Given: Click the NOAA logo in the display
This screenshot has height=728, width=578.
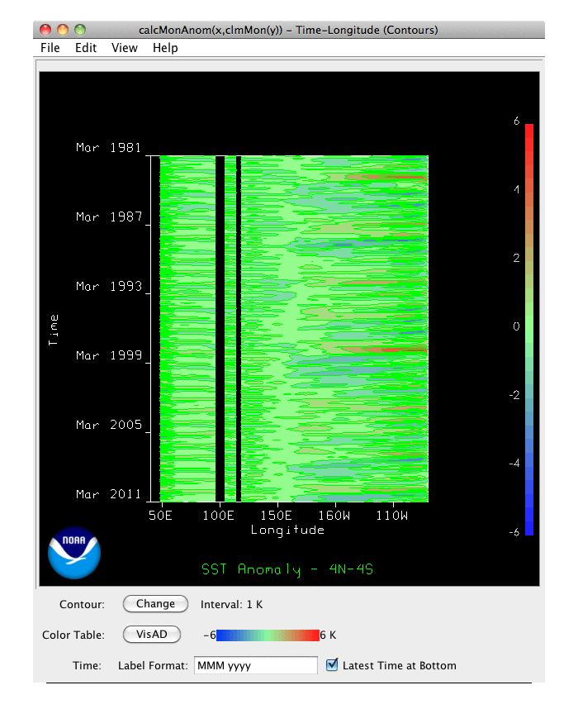Looking at the screenshot, I should coord(74,553).
